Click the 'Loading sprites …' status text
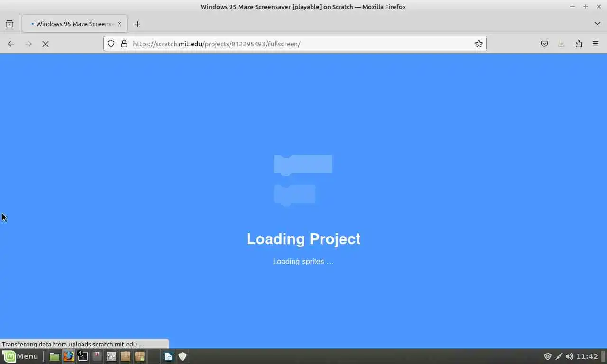This screenshot has width=607, height=364. (x=303, y=261)
